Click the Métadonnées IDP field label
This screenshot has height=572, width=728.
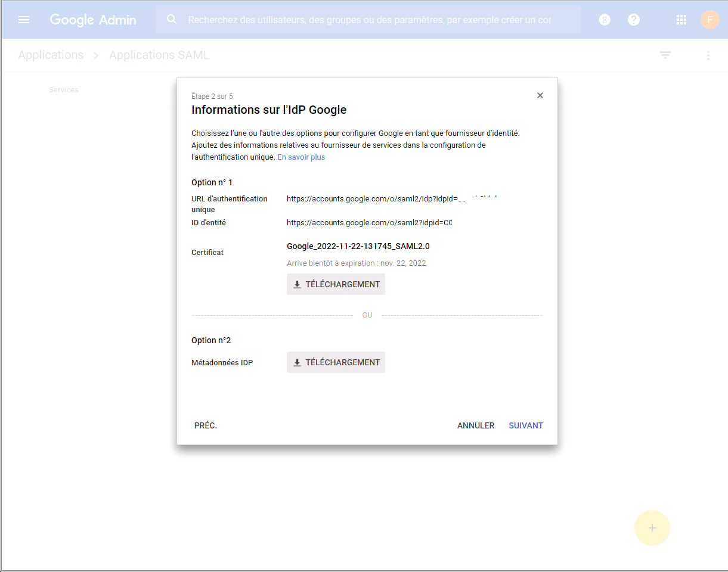coord(222,363)
